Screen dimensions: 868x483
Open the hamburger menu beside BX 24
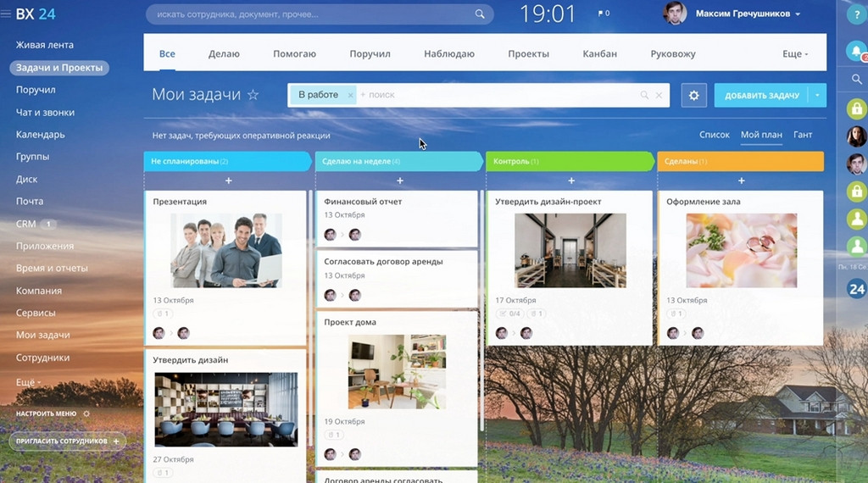tap(6, 14)
